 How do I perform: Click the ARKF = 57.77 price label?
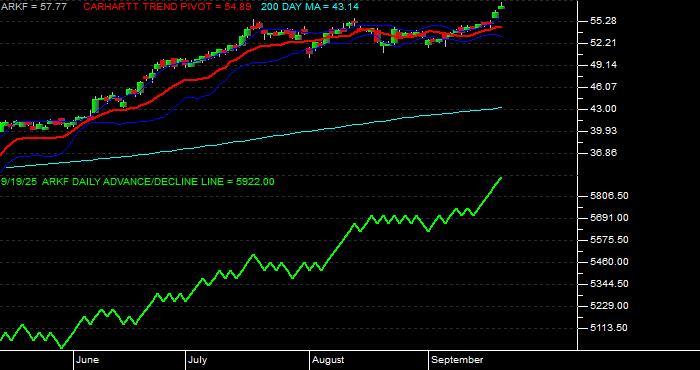tap(33, 7)
